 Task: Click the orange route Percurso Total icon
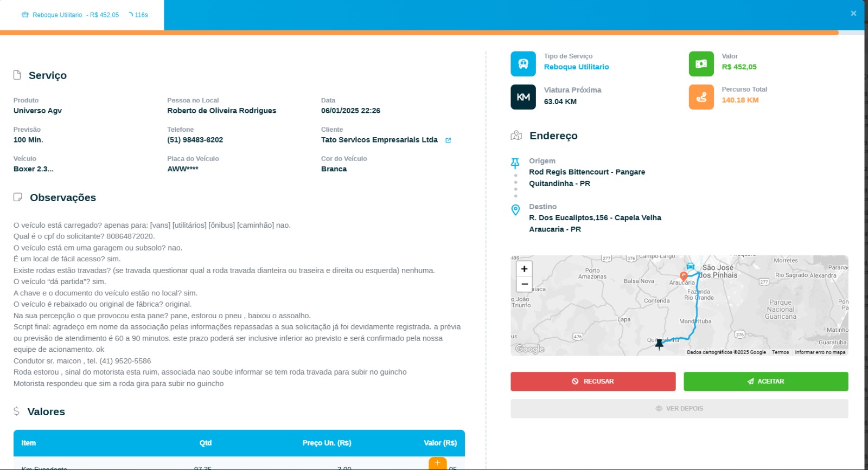point(701,97)
